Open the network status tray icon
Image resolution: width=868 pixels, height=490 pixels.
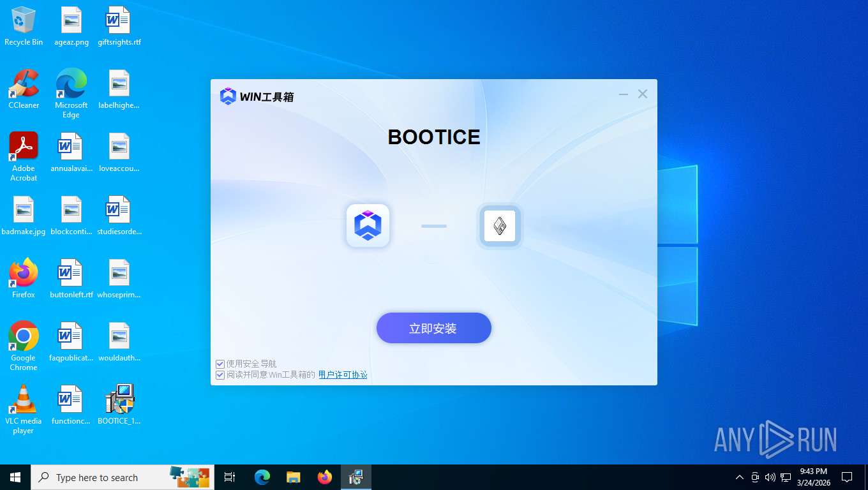[786, 477]
